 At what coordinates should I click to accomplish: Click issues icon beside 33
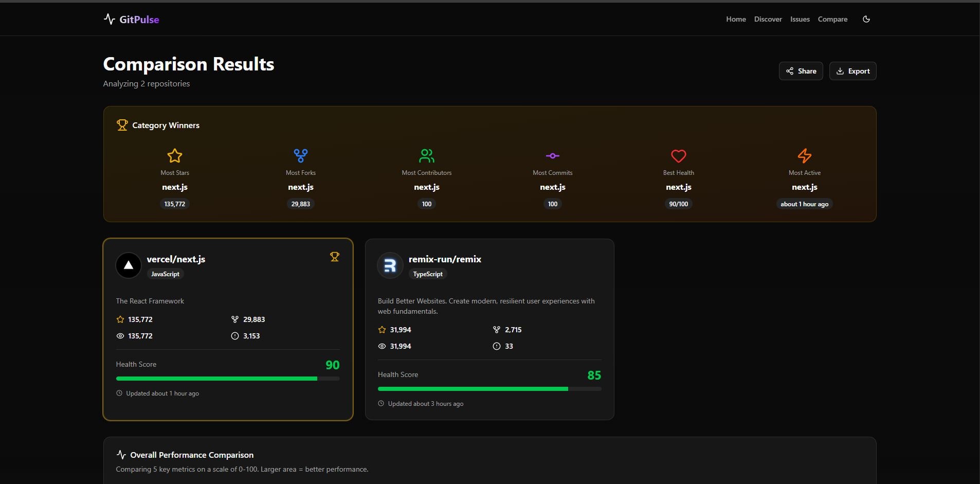click(497, 346)
